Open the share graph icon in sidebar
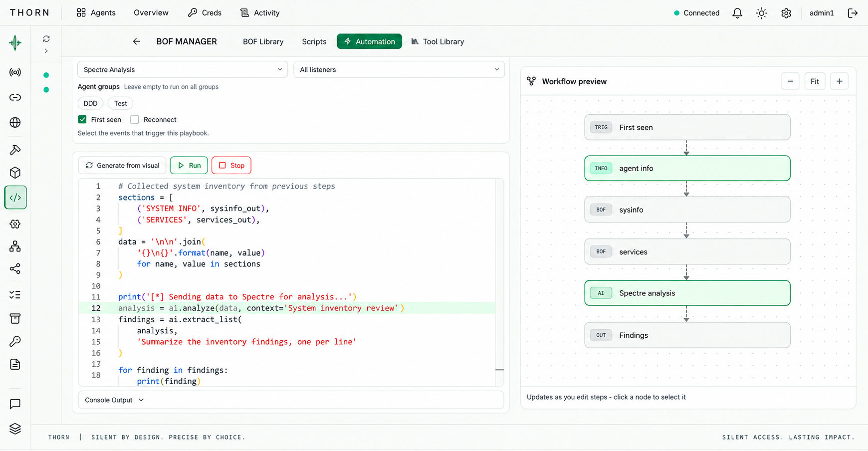The image size is (868, 451). point(15,269)
